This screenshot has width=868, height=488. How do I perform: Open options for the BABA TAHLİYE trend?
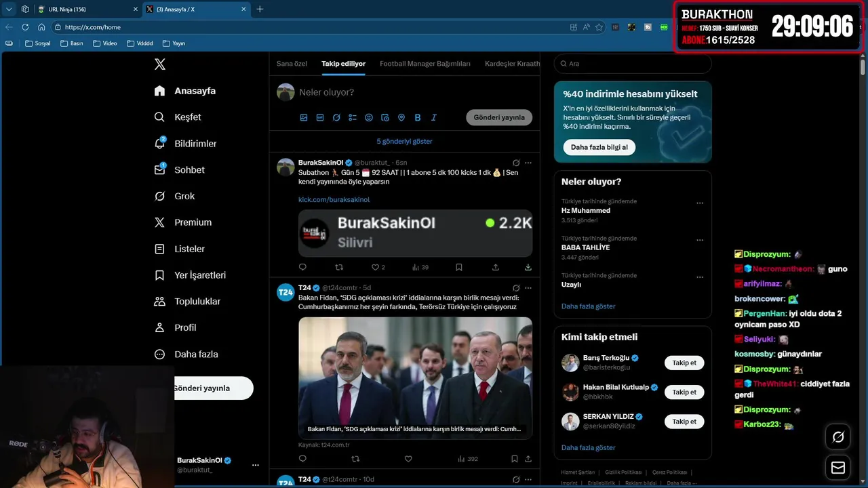(x=700, y=240)
